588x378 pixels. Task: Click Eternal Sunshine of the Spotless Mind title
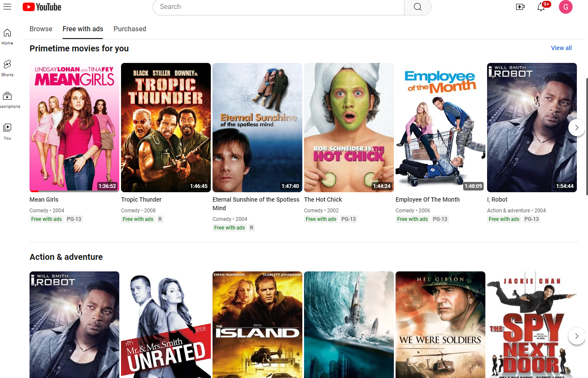pos(256,204)
